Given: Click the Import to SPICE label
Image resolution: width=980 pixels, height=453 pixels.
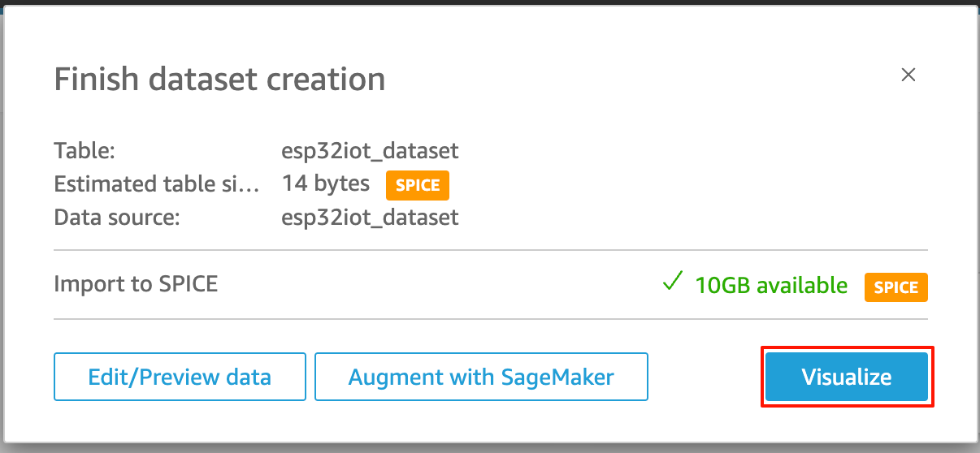Looking at the screenshot, I should tap(136, 284).
